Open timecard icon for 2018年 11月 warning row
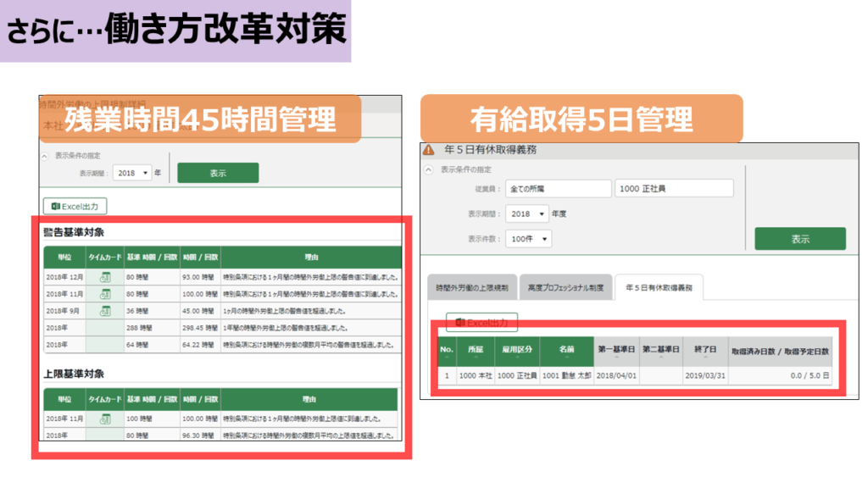Viewport: 868px width, 488px height. pyautogui.click(x=104, y=294)
